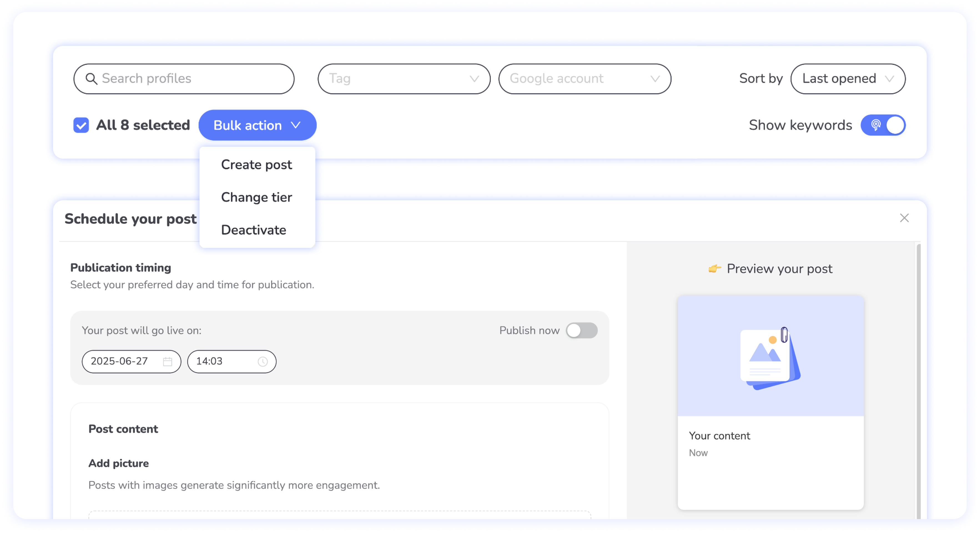This screenshot has height=534, width=980.
Task: Click the clock icon in time field
Action: pyautogui.click(x=263, y=361)
